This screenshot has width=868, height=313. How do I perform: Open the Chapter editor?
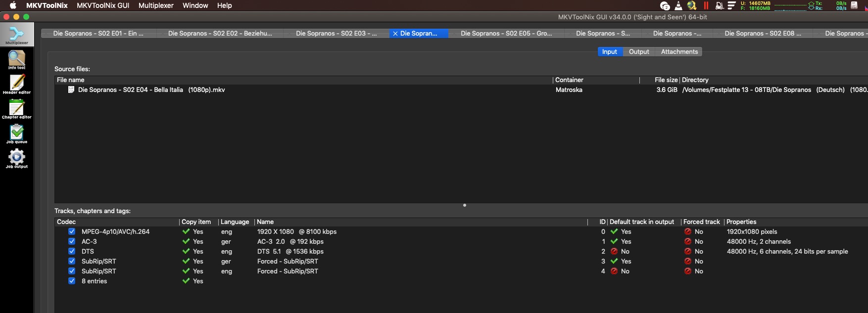click(17, 109)
